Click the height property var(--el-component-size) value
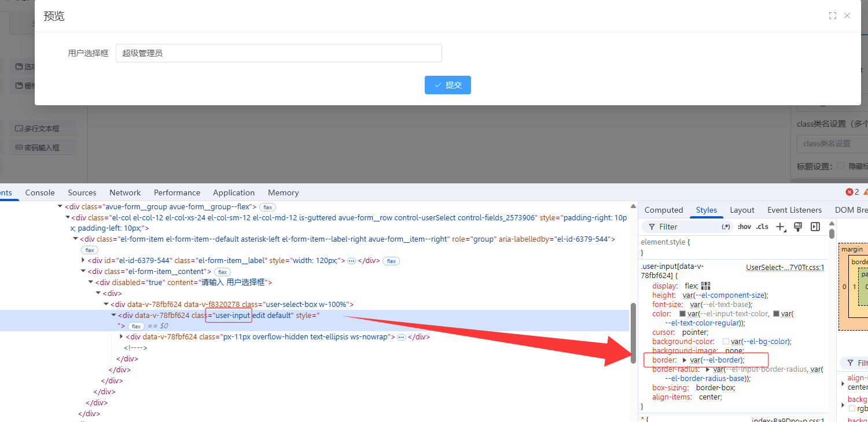This screenshot has height=422, width=868. tap(726, 295)
